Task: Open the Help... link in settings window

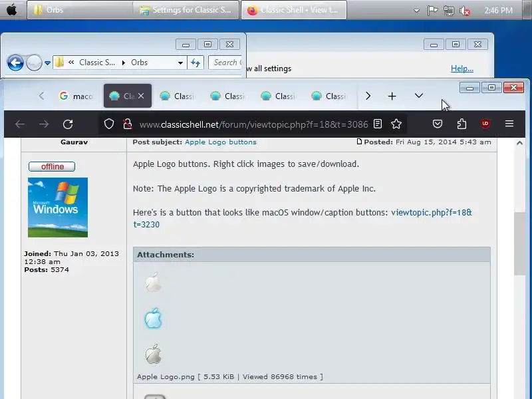Action: [462, 68]
